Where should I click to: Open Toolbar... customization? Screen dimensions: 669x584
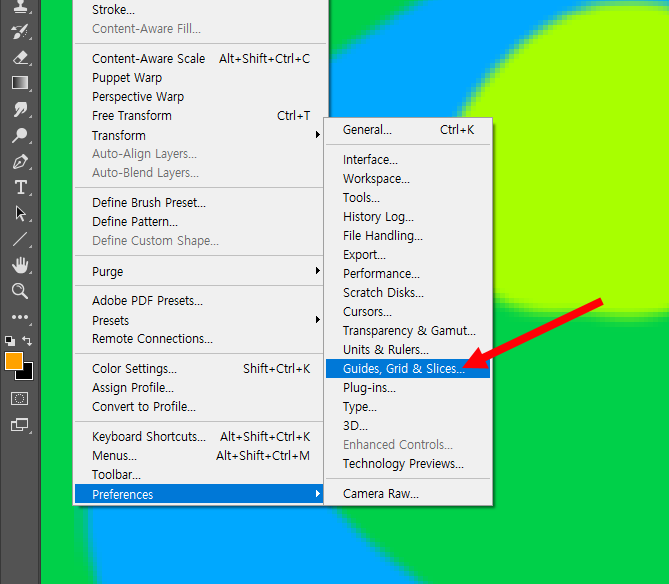click(198, 474)
